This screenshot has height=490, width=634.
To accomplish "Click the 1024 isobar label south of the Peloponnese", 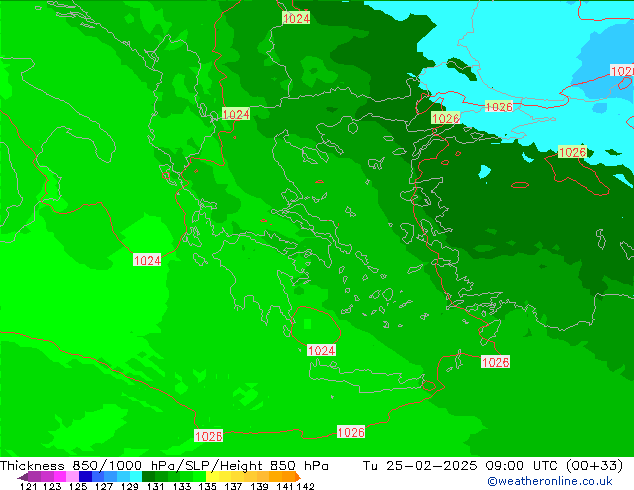I will pos(321,350).
